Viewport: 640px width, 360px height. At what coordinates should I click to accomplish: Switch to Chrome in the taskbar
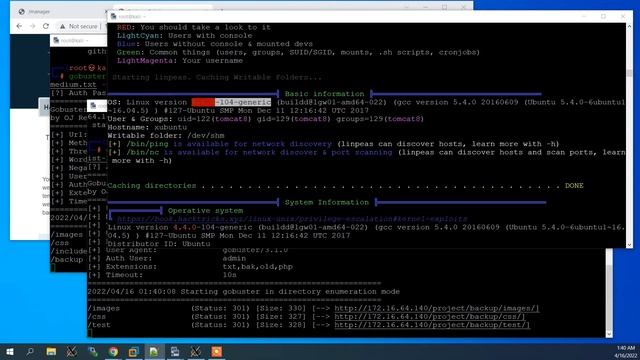coord(113,351)
